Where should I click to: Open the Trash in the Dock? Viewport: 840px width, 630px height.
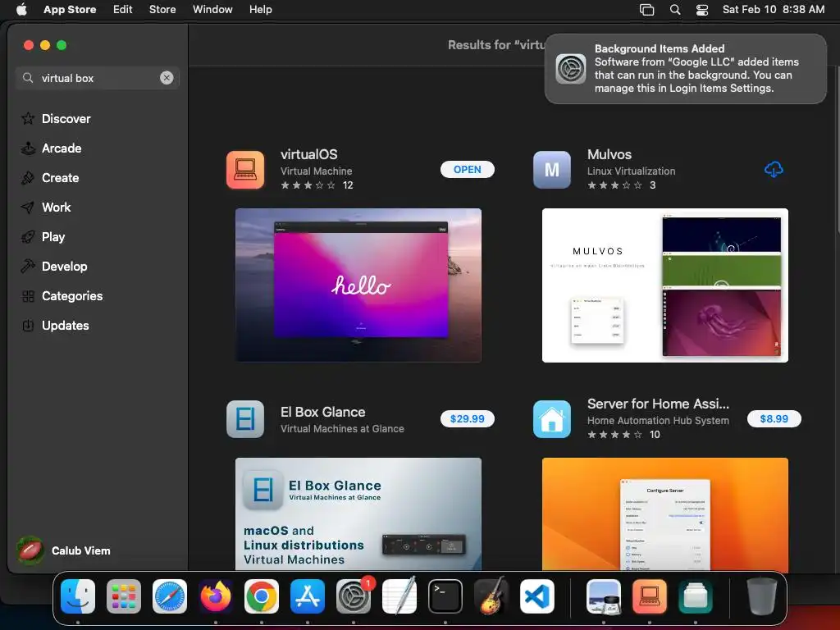pos(762,596)
